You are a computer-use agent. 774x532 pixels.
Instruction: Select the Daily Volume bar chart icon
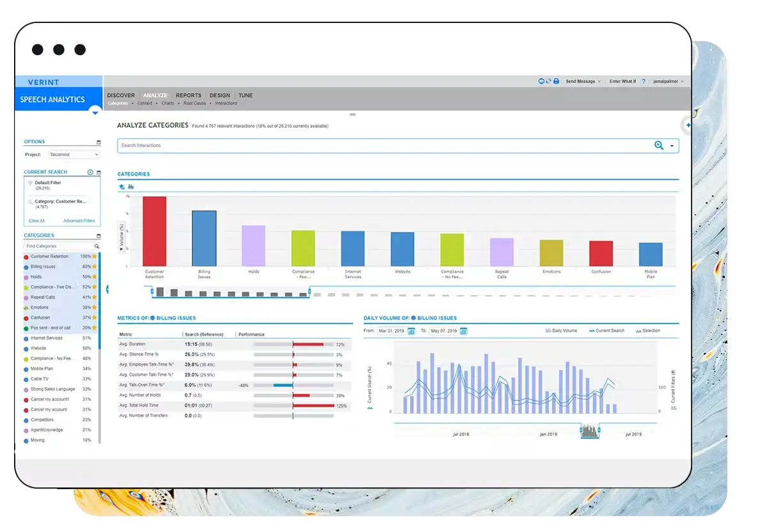pos(548,330)
